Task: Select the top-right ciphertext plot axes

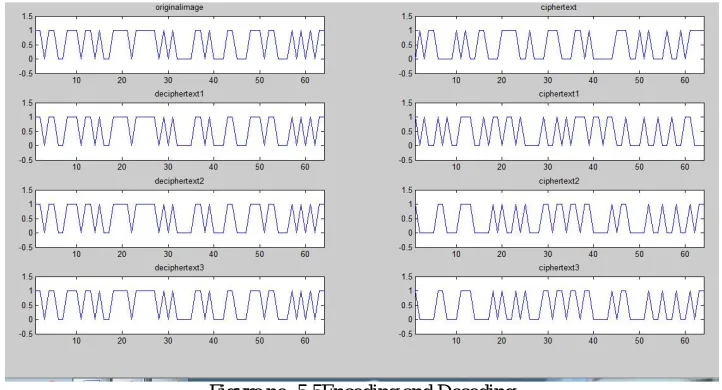Action: [559, 45]
